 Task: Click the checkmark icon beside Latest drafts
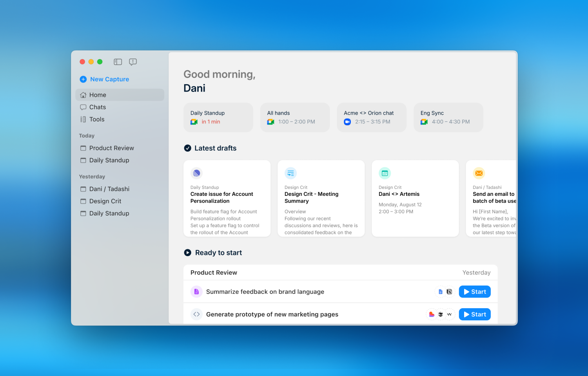(188, 148)
